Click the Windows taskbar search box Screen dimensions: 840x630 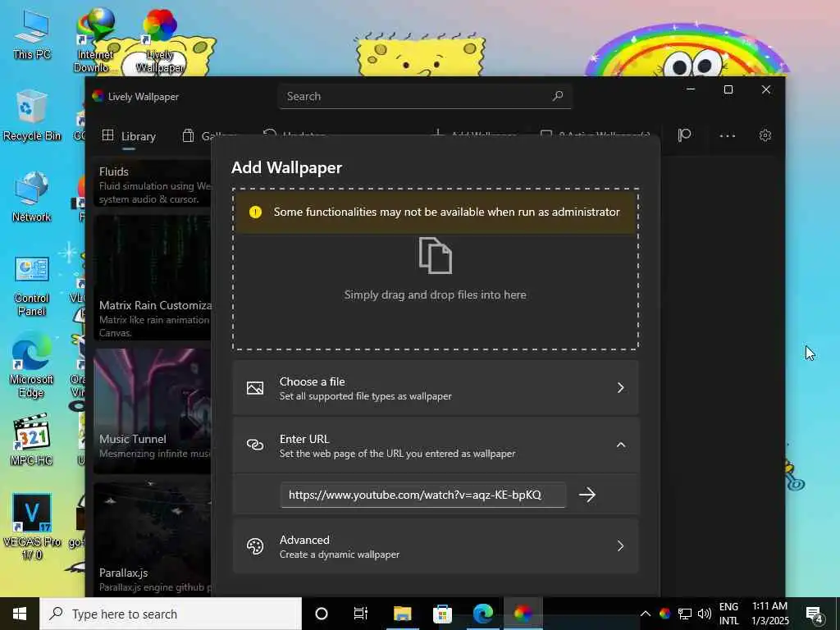tap(171, 614)
